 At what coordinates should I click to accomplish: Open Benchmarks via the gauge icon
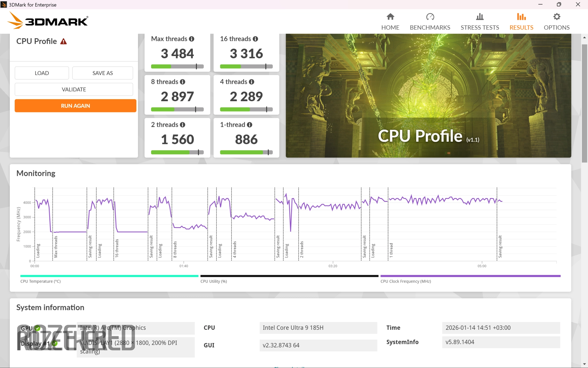coord(430,17)
